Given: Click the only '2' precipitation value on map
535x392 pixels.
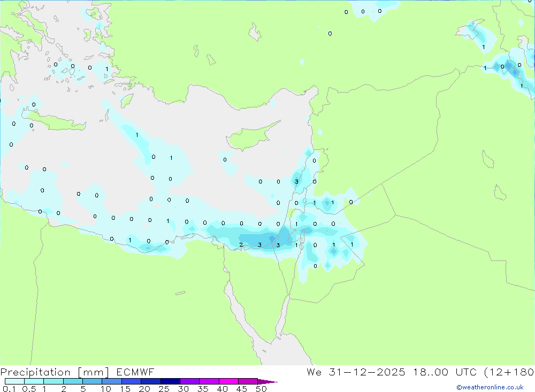Looking at the screenshot, I should (x=241, y=245).
